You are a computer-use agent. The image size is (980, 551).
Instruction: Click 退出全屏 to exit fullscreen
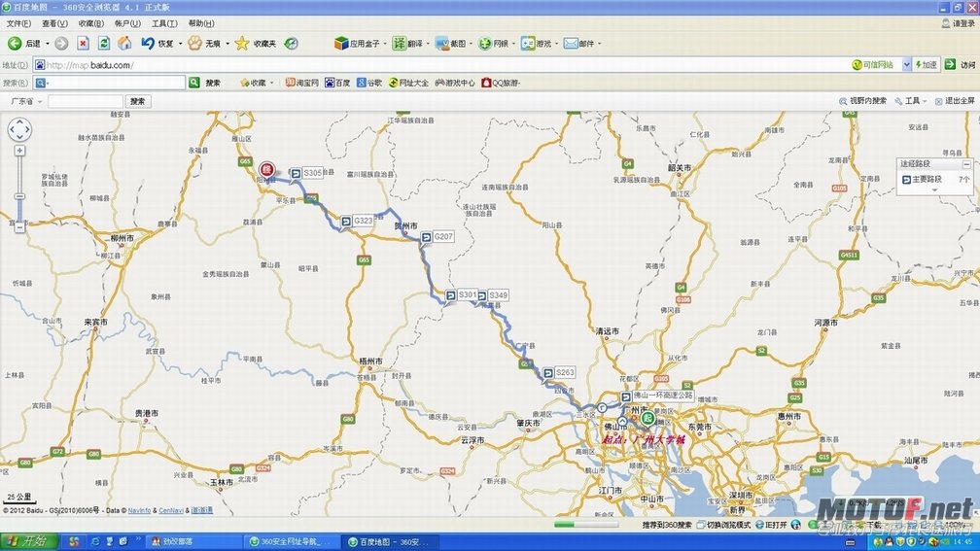tap(955, 101)
